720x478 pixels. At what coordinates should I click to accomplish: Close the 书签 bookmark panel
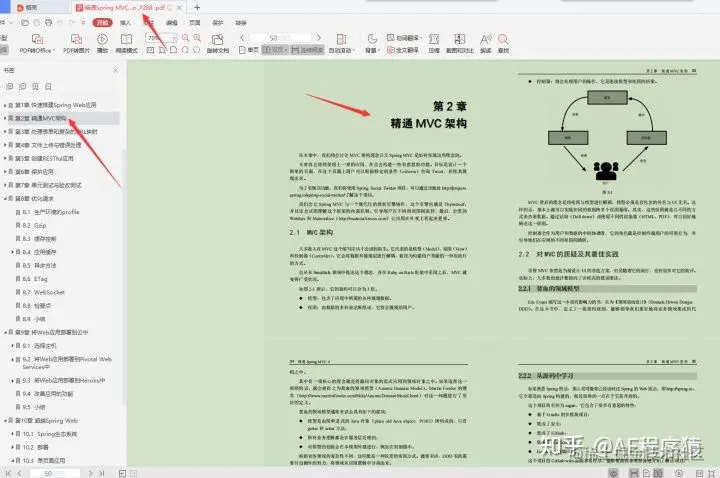(116, 70)
